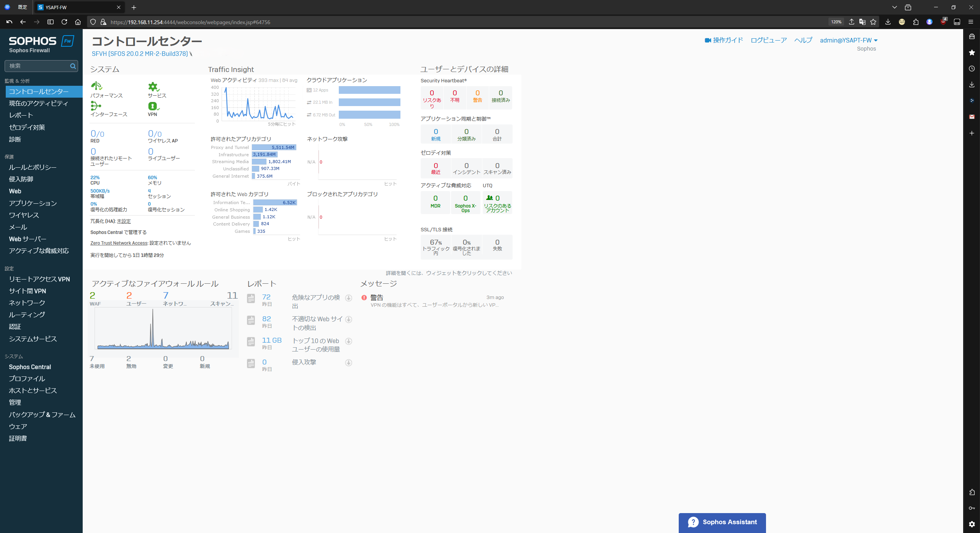Click the Performance (パフォーマンス) status icon
980x533 pixels.
(x=96, y=86)
